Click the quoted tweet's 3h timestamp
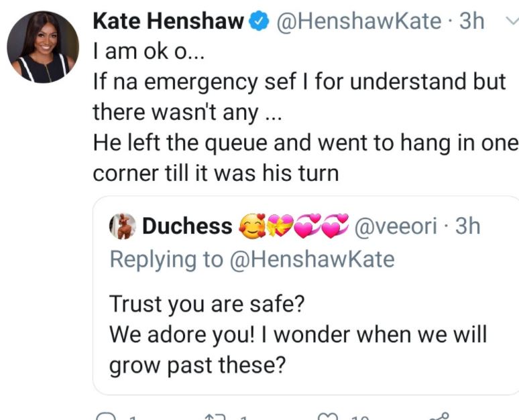519x420 pixels. pos(468,227)
